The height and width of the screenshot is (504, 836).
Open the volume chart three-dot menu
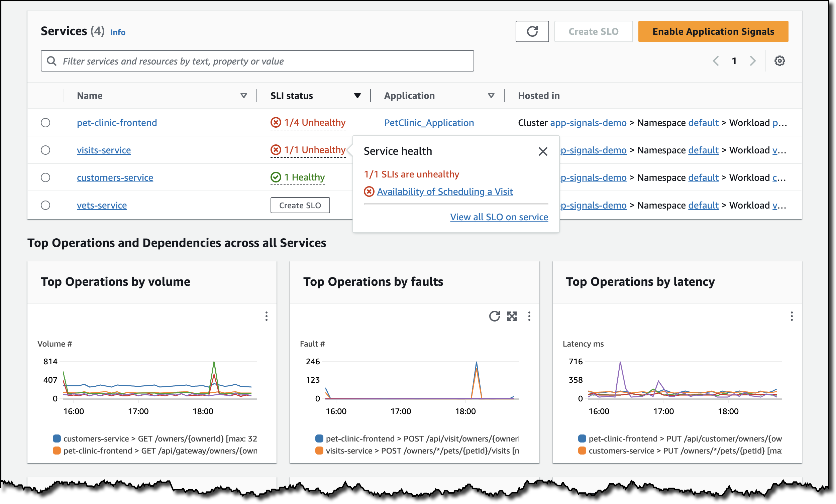(266, 316)
